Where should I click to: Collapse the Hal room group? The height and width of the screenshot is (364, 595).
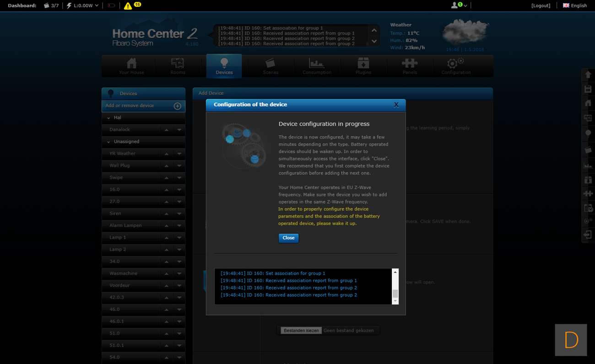click(x=109, y=118)
